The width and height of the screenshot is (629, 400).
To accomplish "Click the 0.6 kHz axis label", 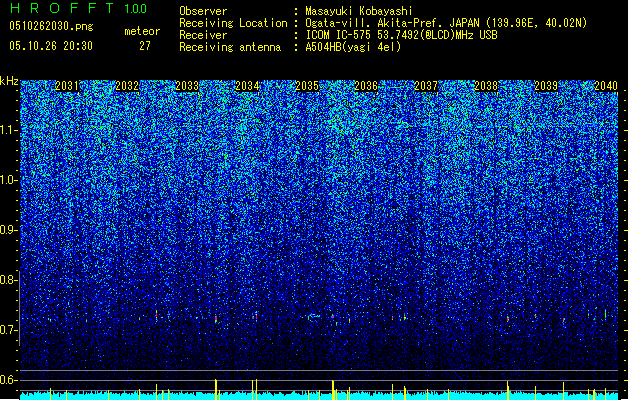I will click(x=8, y=380).
